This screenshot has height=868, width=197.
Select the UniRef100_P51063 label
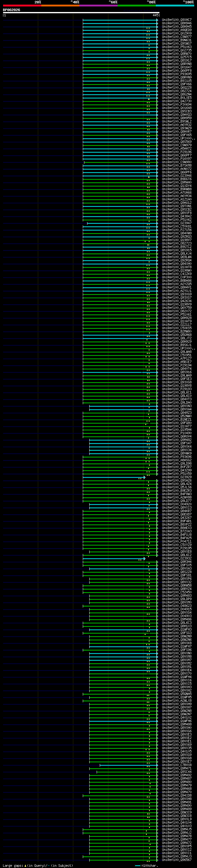click(177, 47)
